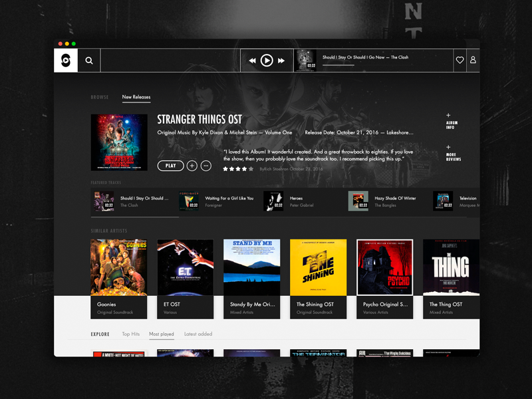532x399 pixels.
Task: Skip to the previous track
Action: pyautogui.click(x=252, y=60)
